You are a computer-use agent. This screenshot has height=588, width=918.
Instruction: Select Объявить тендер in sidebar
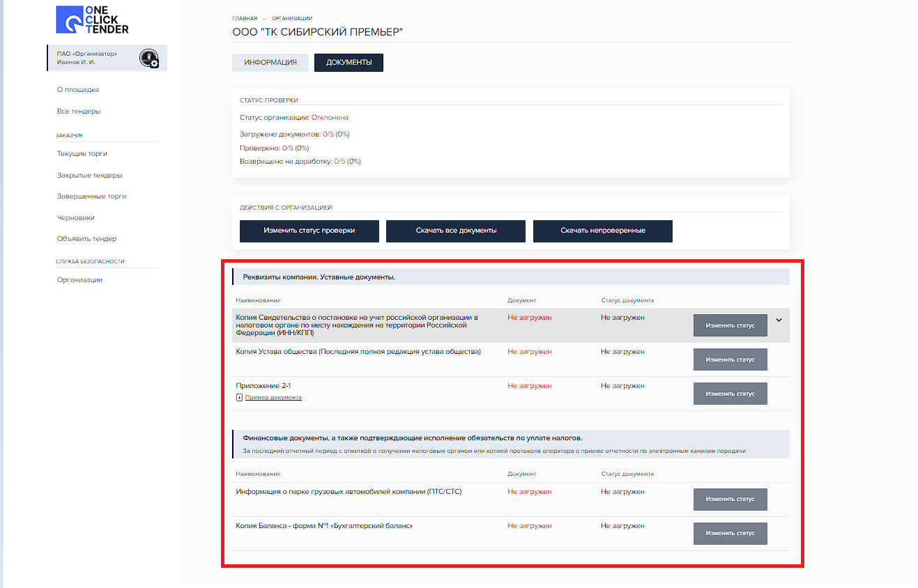(x=86, y=239)
